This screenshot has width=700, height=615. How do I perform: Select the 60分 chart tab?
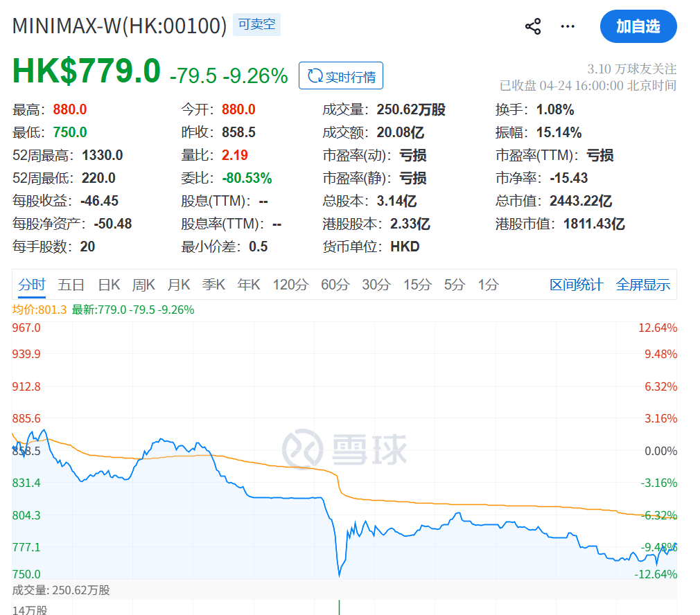[335, 285]
